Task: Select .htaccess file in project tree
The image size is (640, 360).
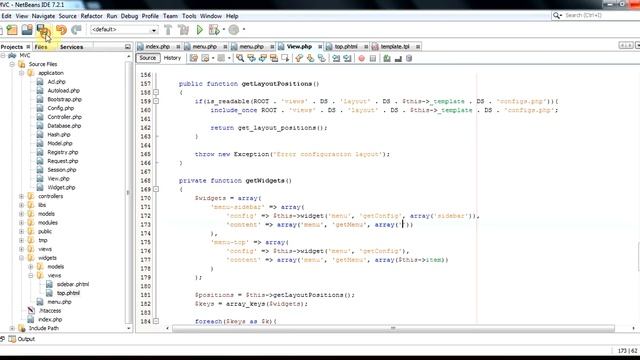Action: pyautogui.click(x=50, y=311)
